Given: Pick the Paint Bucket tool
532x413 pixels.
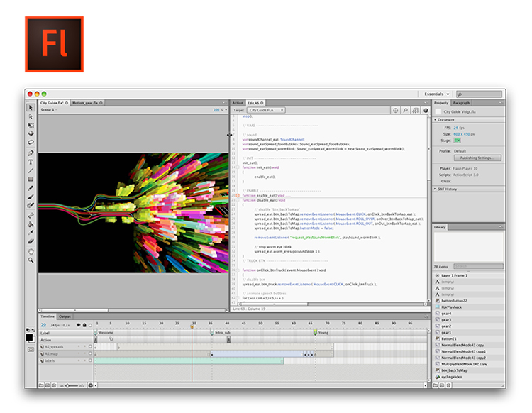Looking at the screenshot, I should pos(31,224).
